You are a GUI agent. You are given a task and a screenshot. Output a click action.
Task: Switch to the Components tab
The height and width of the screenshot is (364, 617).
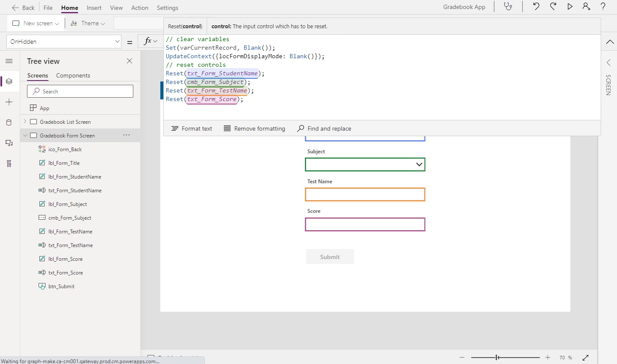point(73,75)
